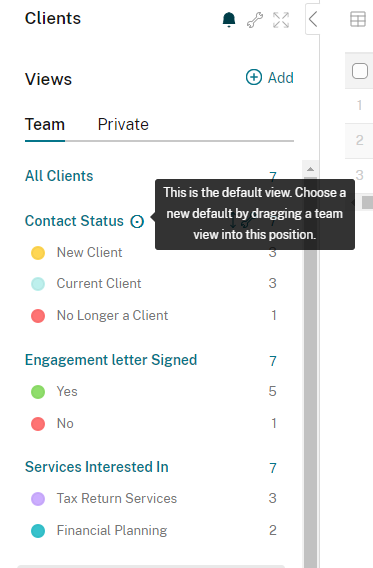Viewport: 373px width, 568px height.
Task: Expand panel with fullscreen arrows icon
Action: point(281,20)
